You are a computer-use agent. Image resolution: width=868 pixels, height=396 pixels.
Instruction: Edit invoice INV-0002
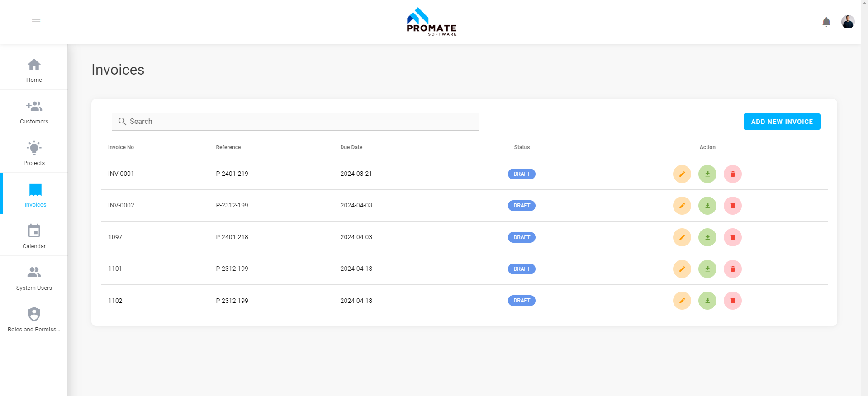tap(682, 206)
